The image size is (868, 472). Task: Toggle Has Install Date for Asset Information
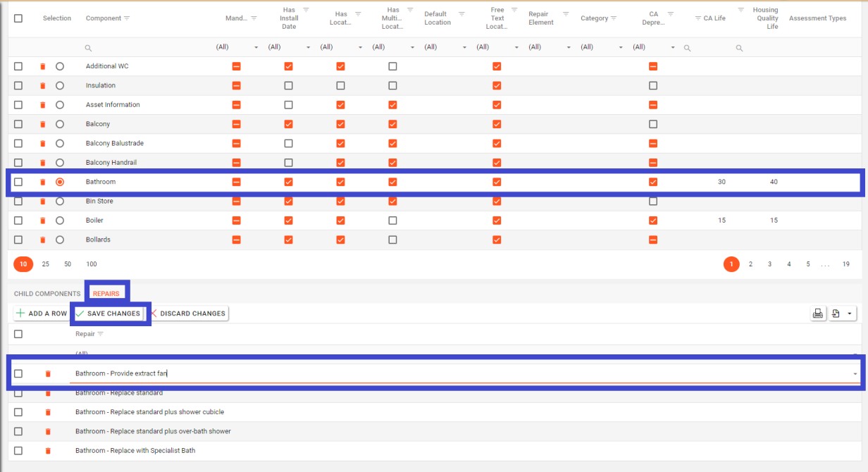pos(288,105)
